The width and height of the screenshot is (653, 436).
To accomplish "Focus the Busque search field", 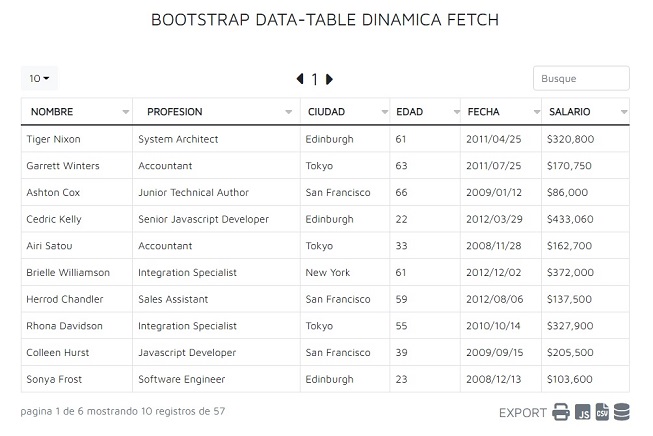I will [x=581, y=78].
